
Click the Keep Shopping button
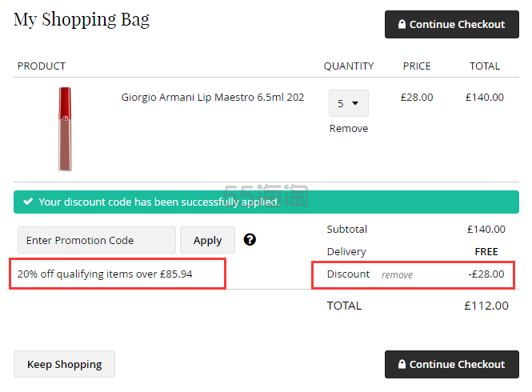(65, 364)
